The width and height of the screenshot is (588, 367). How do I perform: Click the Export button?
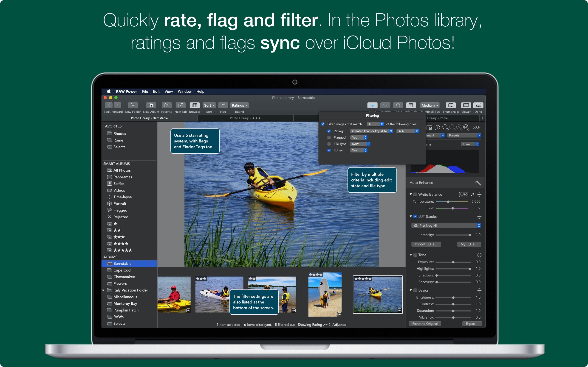471,324
